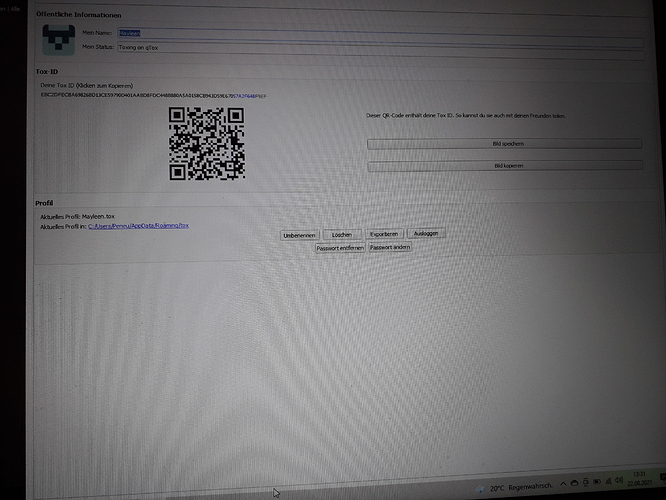This screenshot has height=500, width=666.
Task: Click the Tox ID QR code image
Action: click(x=206, y=143)
